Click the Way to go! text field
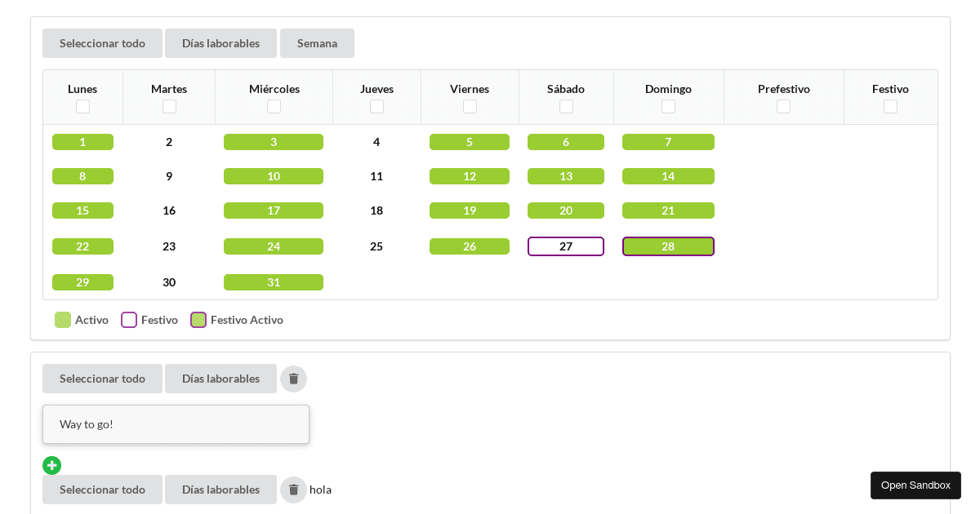980x514 pixels. (176, 424)
